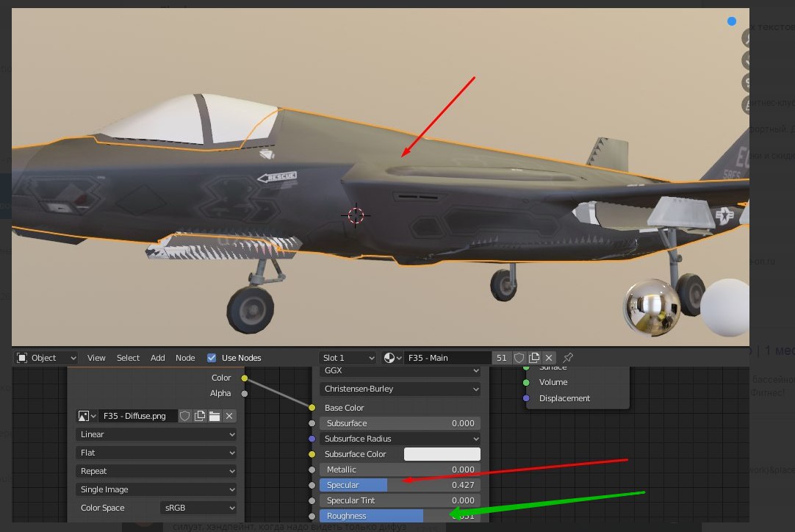Open the Subsurface Color white swatch
Viewport: 795px width, 532px height.
click(x=442, y=454)
